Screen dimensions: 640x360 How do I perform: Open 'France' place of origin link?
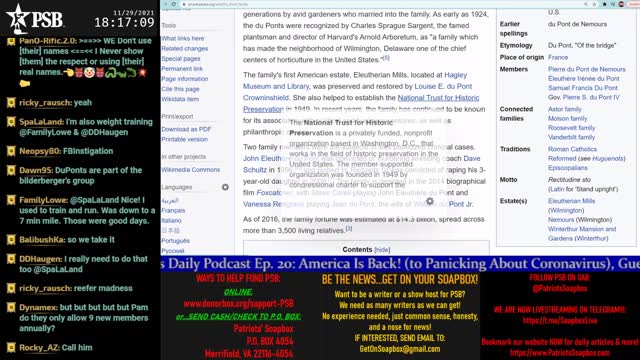click(558, 57)
